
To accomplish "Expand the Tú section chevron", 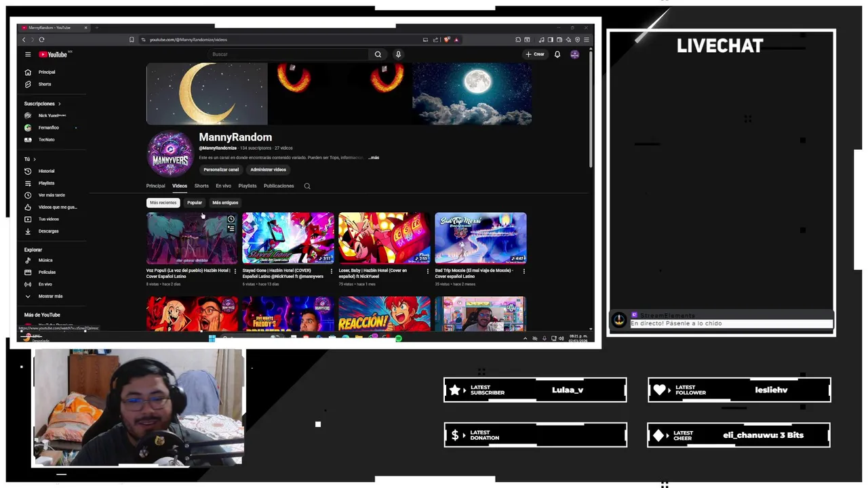I will (35, 159).
